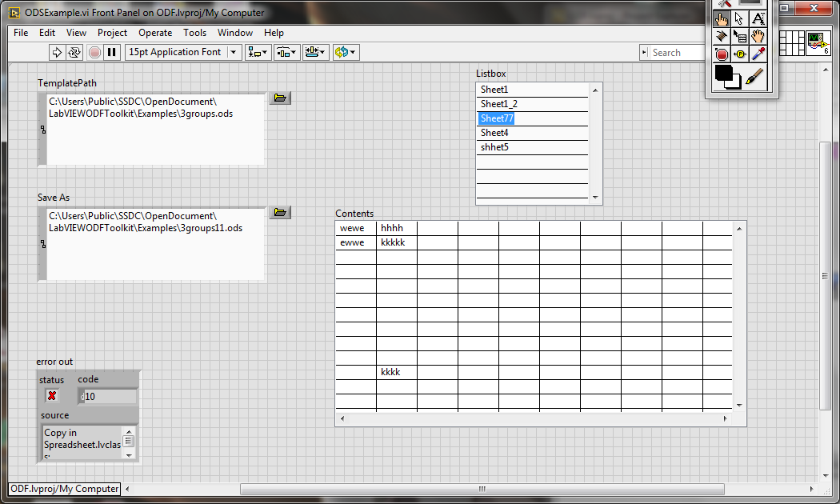The width and height of the screenshot is (840, 504).
Task: Click the black foreground color swatch
Action: 723,74
